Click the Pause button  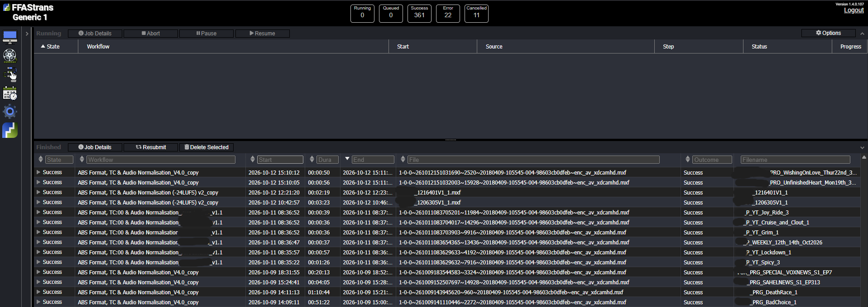(206, 34)
